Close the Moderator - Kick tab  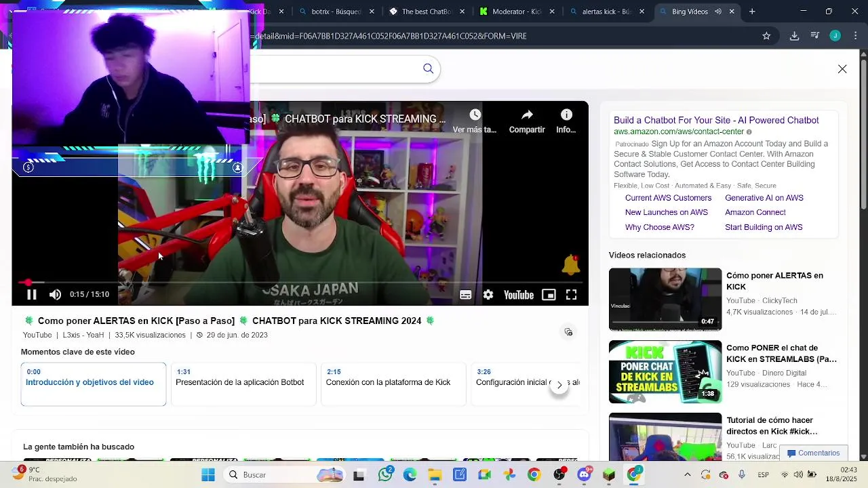tap(552, 12)
